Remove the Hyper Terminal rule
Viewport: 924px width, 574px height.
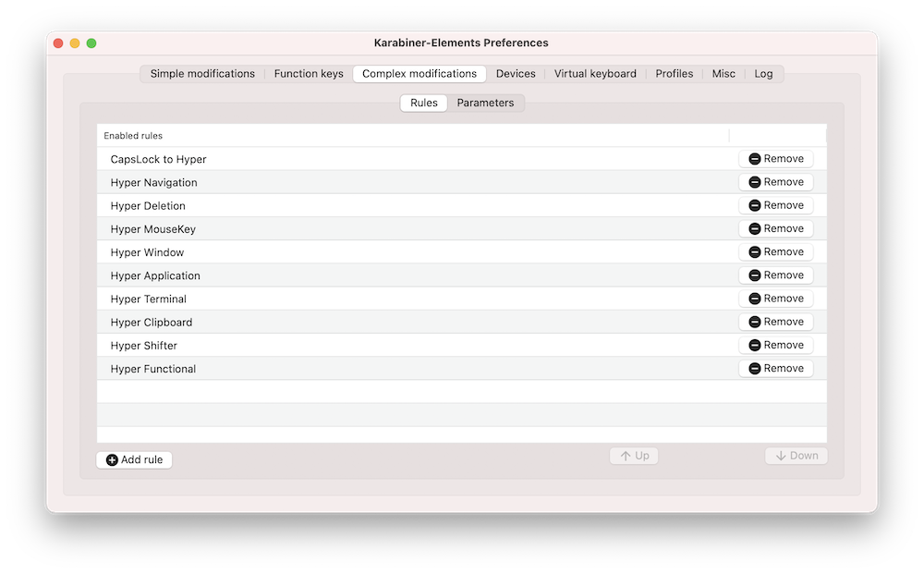click(x=776, y=299)
